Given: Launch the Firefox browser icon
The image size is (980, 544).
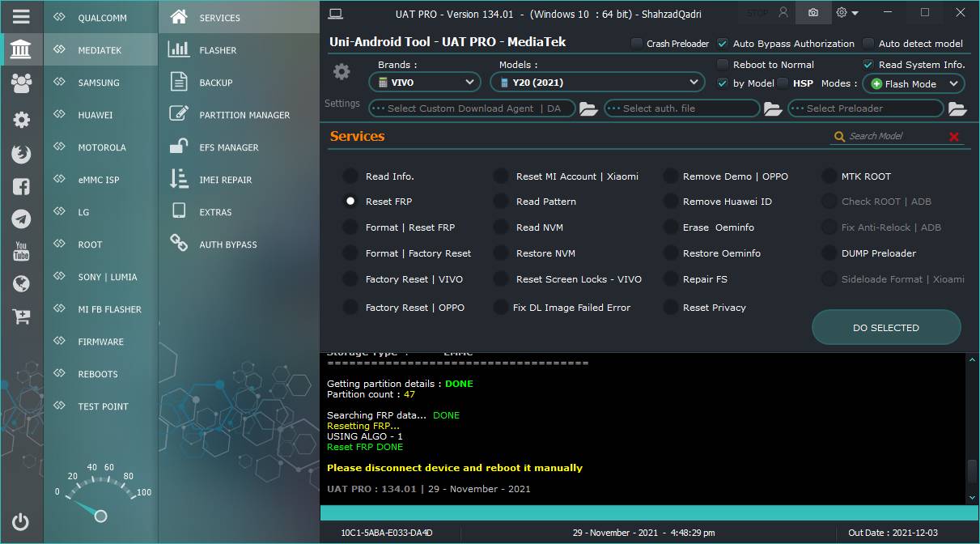Looking at the screenshot, I should (x=22, y=153).
